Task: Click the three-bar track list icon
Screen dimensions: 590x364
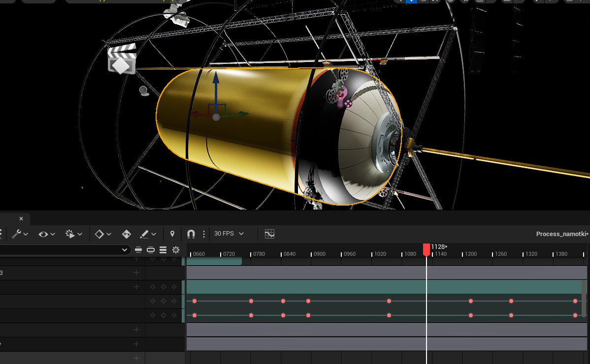Action: coord(163,250)
